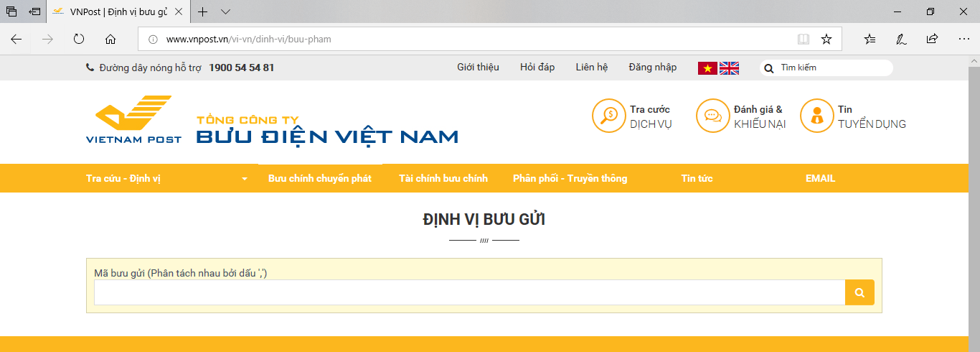Click the Đánh giá & KHIẾU NẠI text
980x352 pixels.
point(760,116)
